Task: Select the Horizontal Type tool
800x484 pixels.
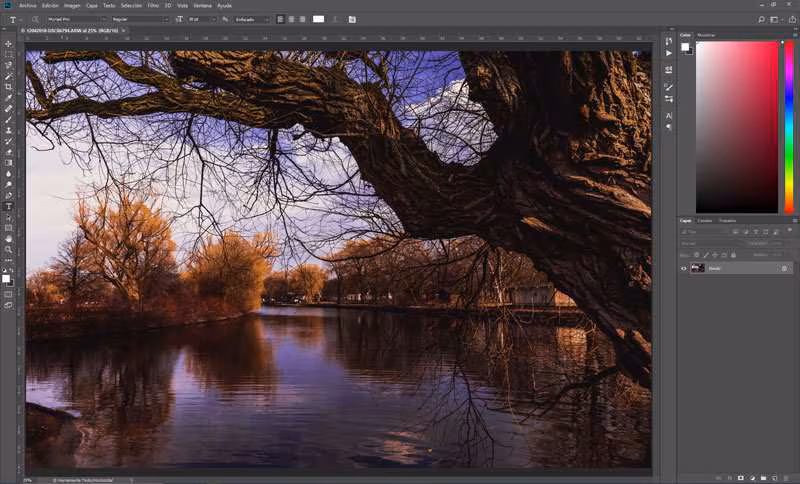Action: [8, 207]
